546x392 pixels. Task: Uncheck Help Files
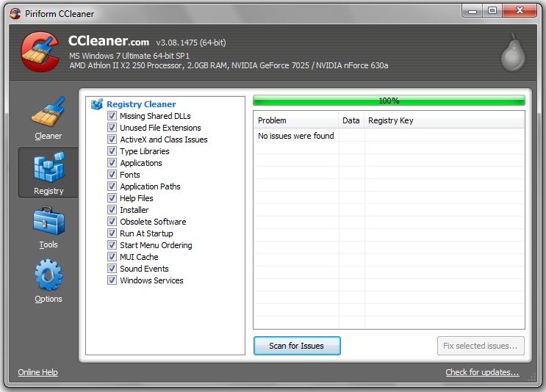112,198
